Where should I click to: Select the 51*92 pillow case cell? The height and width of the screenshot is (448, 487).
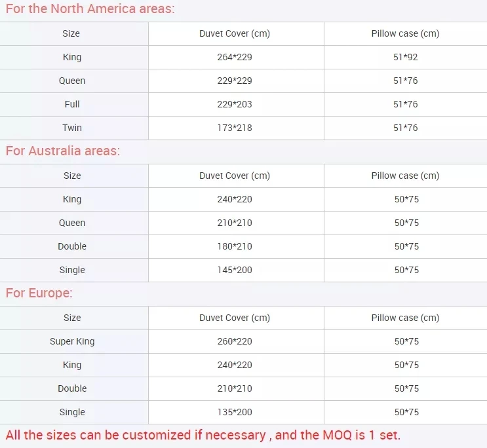tap(405, 57)
